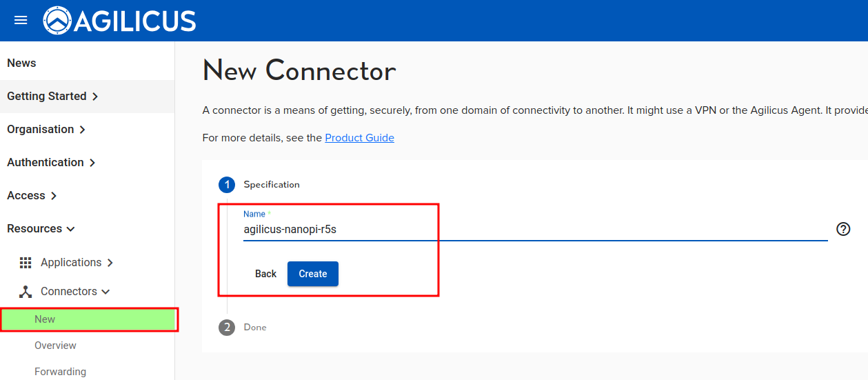The image size is (868, 380).
Task: Open the News page
Action: tap(21, 63)
